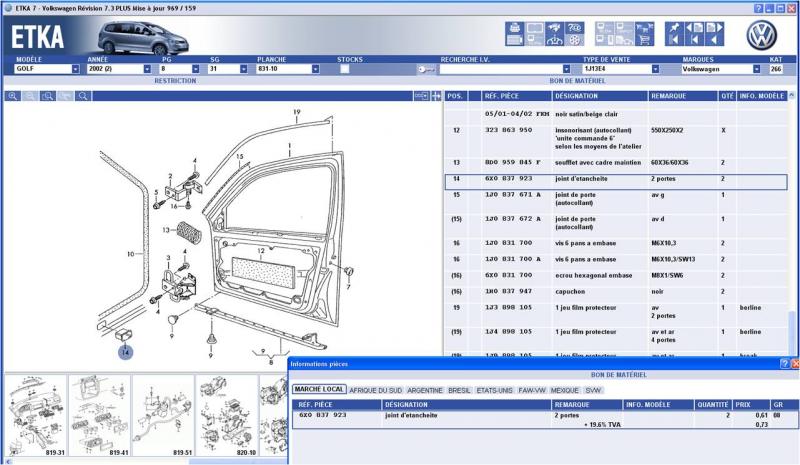The width and height of the screenshot is (800, 465).
Task: Click the keyboard icon below the printer
Action: pyautogui.click(x=514, y=40)
